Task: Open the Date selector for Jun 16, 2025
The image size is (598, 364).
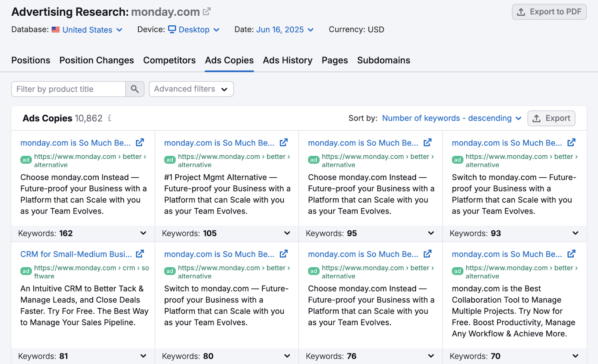Action: coord(285,29)
